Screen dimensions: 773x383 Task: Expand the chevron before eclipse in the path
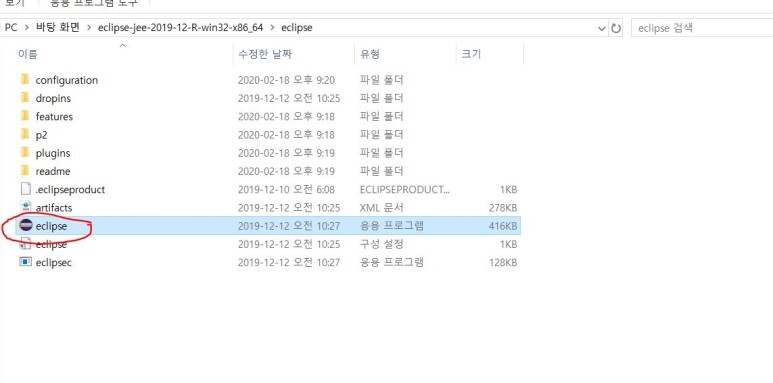coord(272,28)
